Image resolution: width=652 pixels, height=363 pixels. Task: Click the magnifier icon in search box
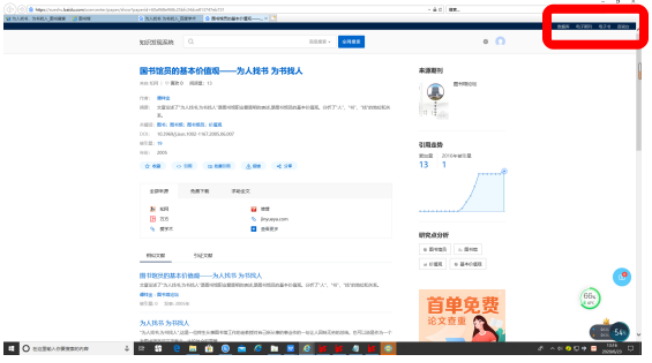[191, 42]
